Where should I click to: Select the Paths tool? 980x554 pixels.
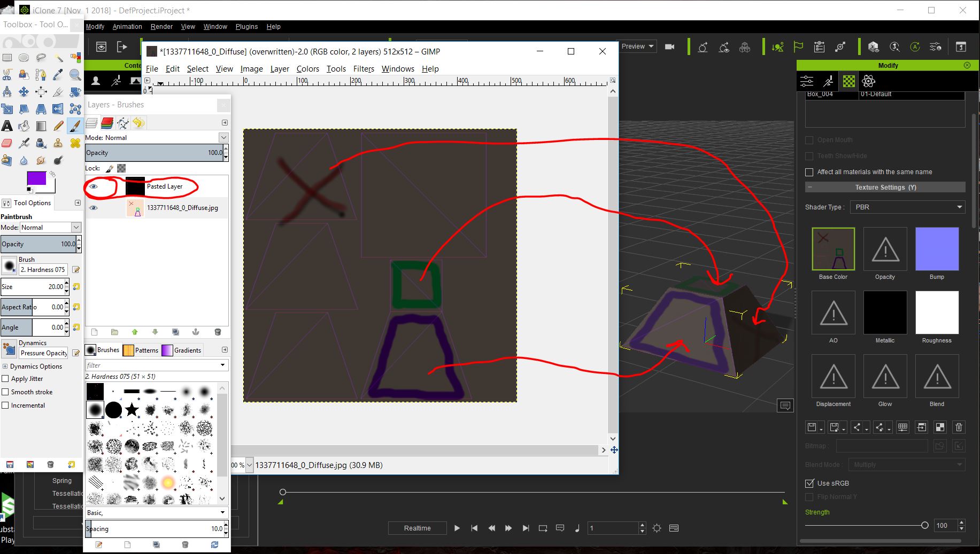point(41,75)
